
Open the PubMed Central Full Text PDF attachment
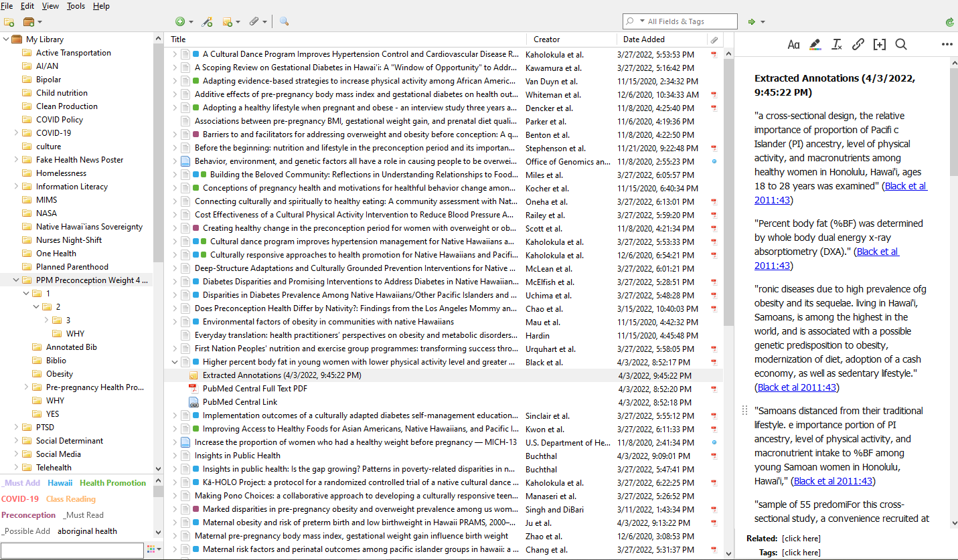coord(255,389)
